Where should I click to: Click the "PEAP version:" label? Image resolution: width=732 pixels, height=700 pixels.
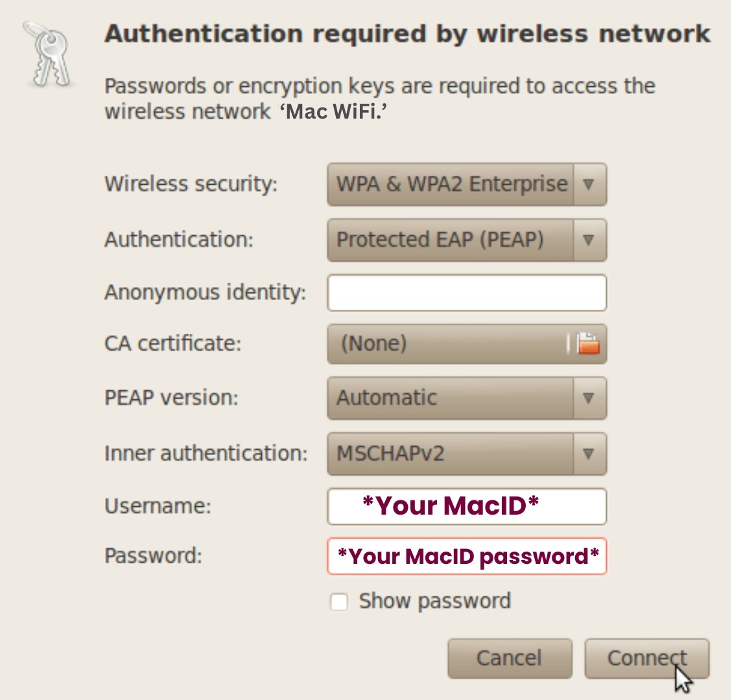(x=171, y=397)
